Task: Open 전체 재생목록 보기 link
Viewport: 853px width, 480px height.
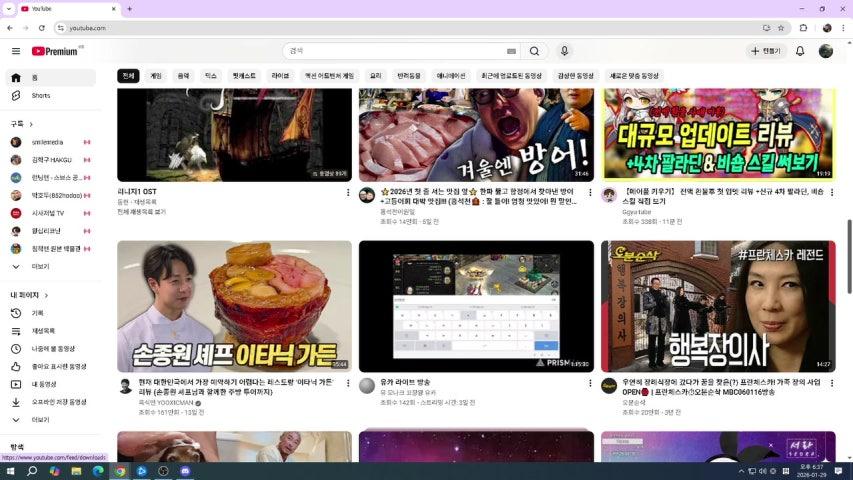Action: (141, 212)
